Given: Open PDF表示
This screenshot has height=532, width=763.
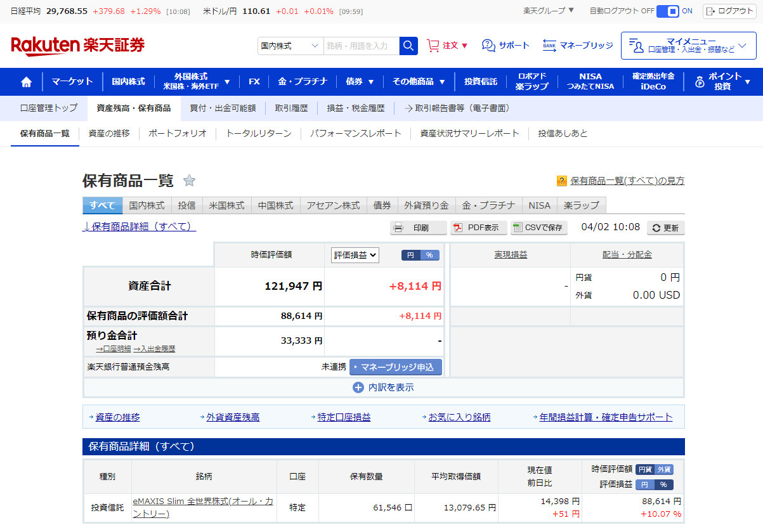Looking at the screenshot, I should (479, 228).
